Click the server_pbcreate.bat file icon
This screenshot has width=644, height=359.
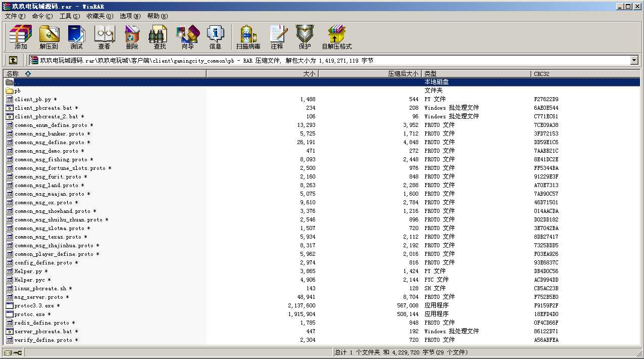10,332
